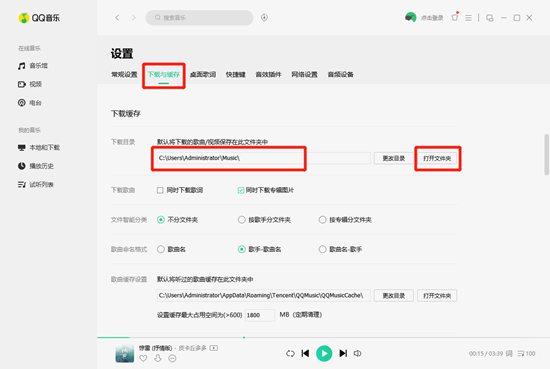Click the cache size 1800 field
The height and width of the screenshot is (369, 550).
click(x=260, y=315)
